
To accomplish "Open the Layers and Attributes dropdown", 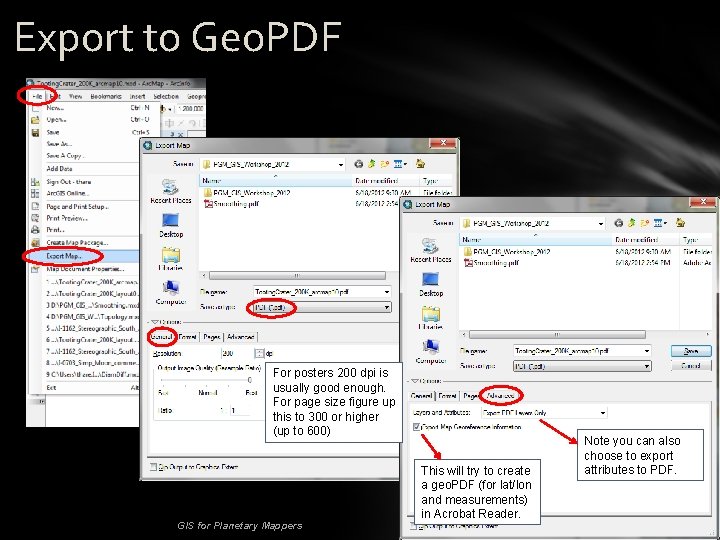I will (x=544, y=413).
